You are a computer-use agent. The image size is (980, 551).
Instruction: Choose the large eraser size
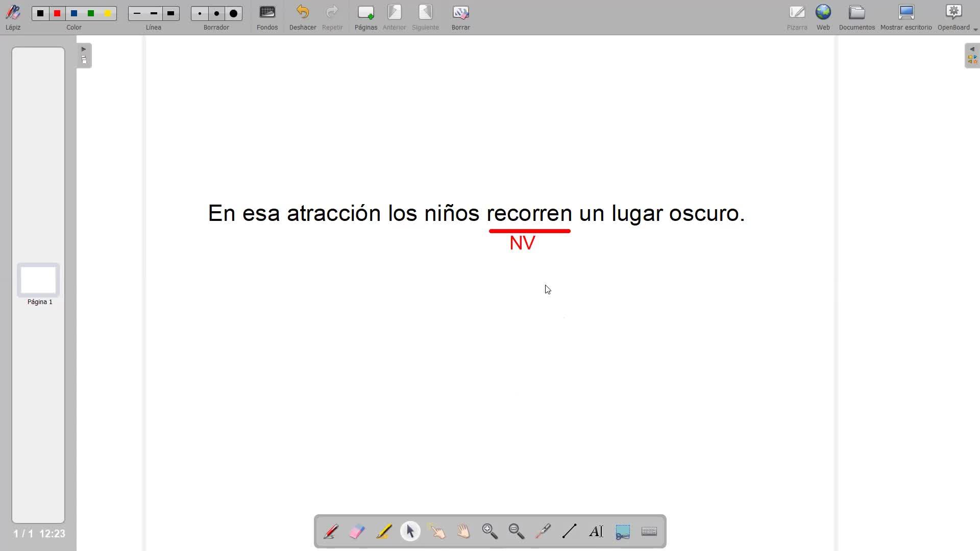coord(234,14)
